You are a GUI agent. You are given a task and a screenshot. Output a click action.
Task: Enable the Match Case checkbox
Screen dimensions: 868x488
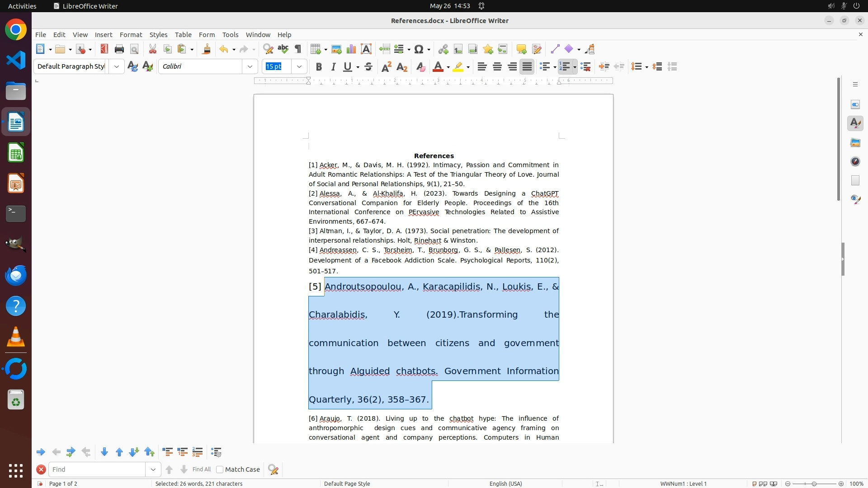(x=220, y=469)
